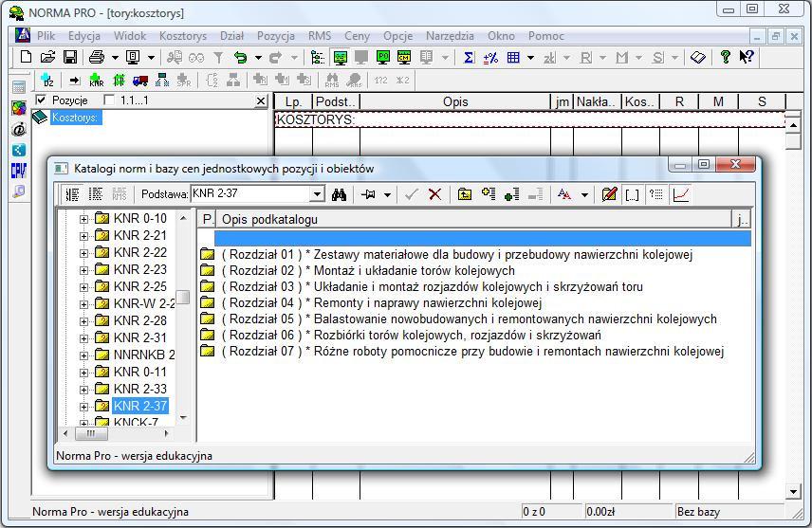Open the pin icon dropdown arrow in the catalog
812x528 pixels.
387,195
